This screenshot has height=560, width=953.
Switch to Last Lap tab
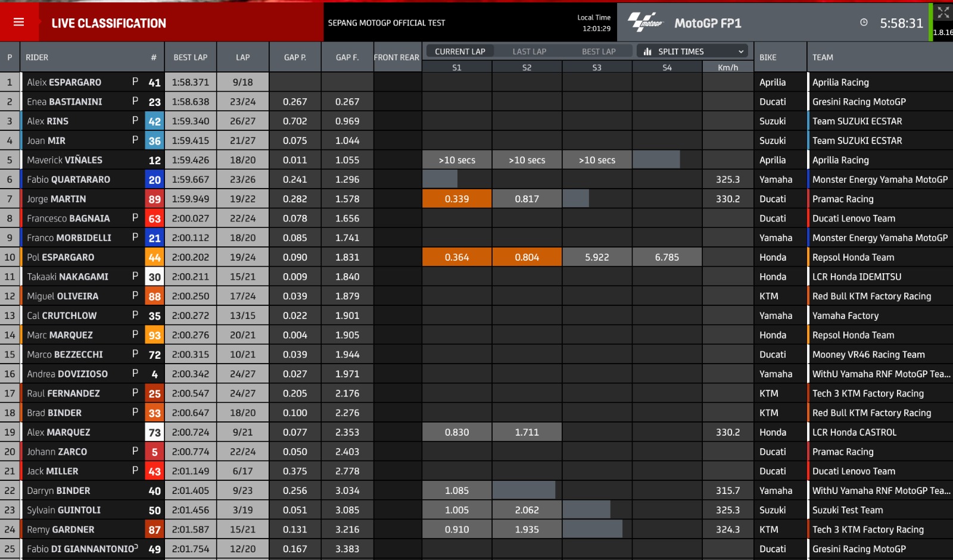(x=530, y=52)
